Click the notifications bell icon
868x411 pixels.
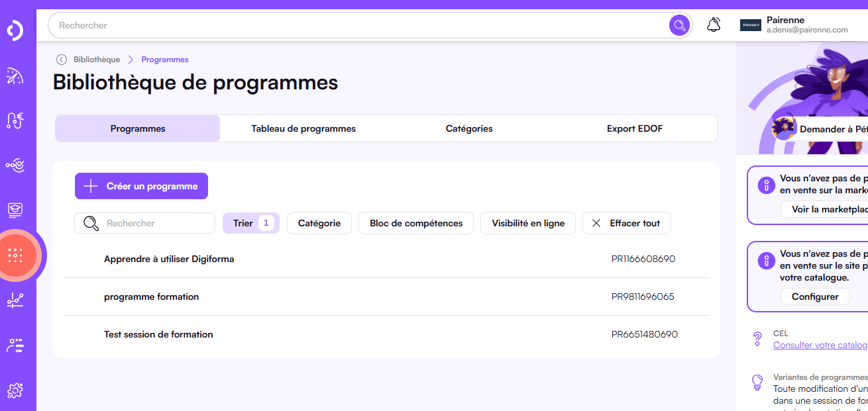pos(714,24)
